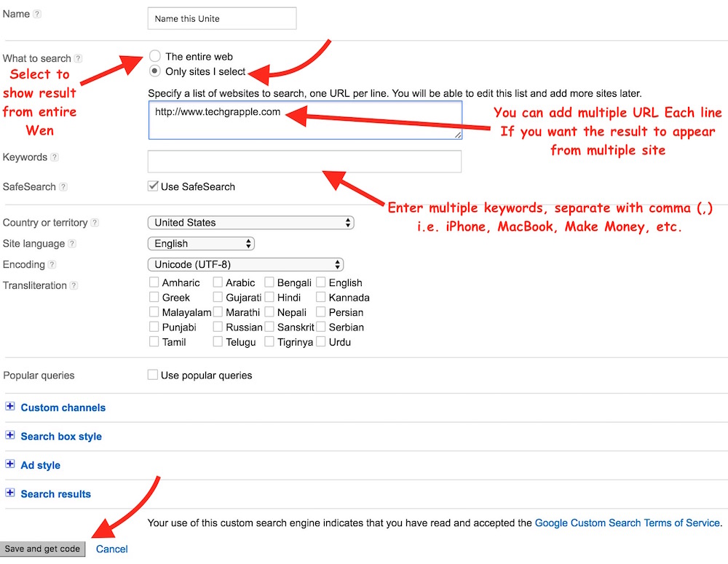Click into the Keywords text field
Viewport: 728px width, 564px height.
coord(304,162)
